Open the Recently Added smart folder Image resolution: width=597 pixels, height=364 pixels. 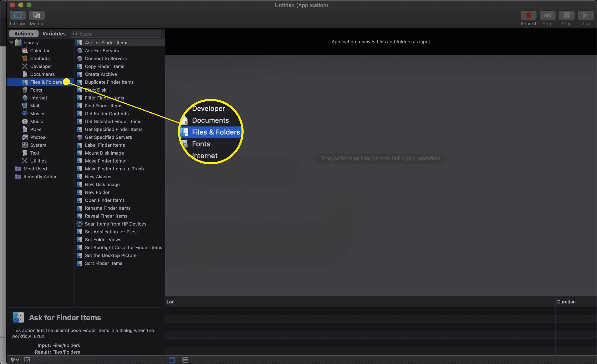(40, 176)
